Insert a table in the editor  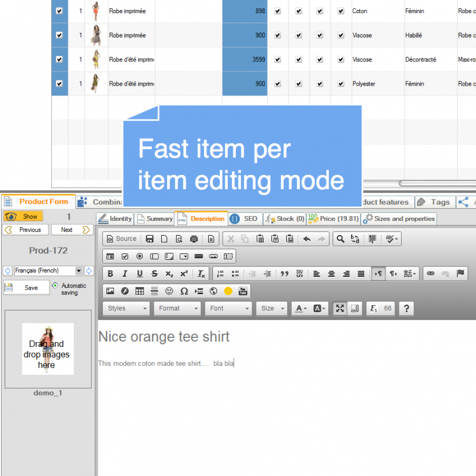(139, 291)
